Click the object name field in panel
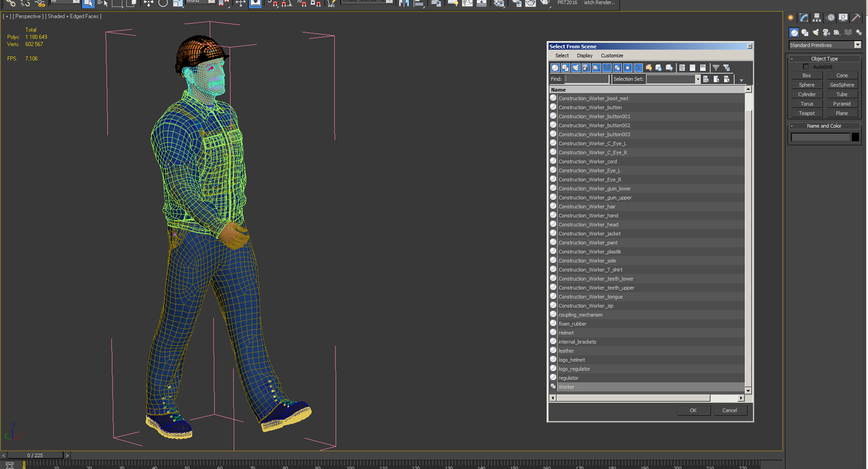Viewport: 868px width, 469px height. [x=820, y=137]
